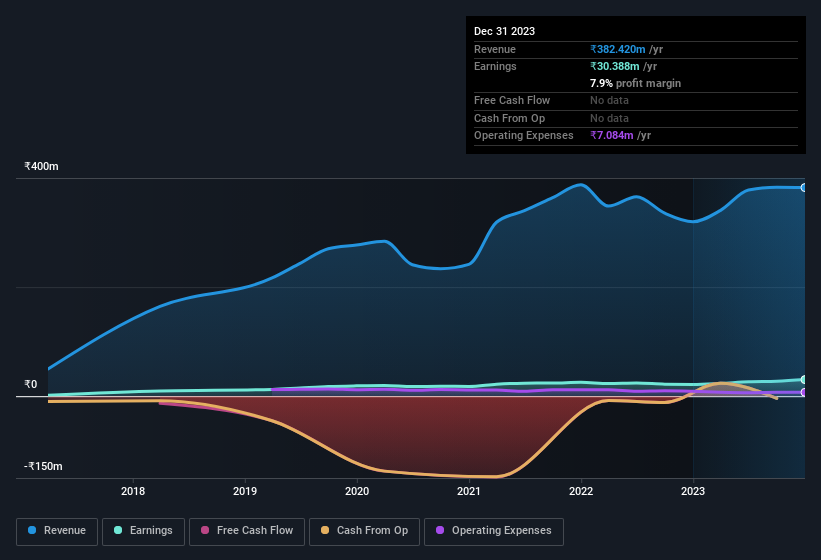Toggle the Earnings series legend button
This screenshot has width=821, height=560.
(143, 532)
